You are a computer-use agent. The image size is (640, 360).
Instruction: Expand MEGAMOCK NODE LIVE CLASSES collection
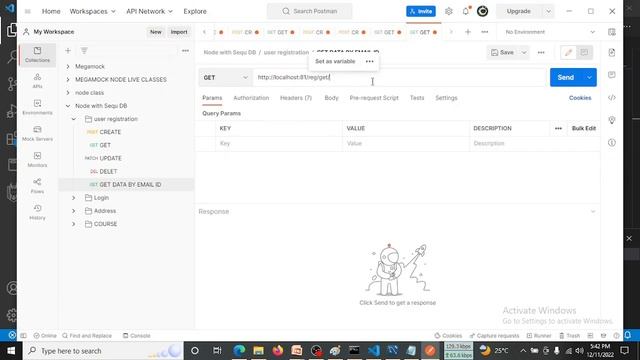[68, 79]
